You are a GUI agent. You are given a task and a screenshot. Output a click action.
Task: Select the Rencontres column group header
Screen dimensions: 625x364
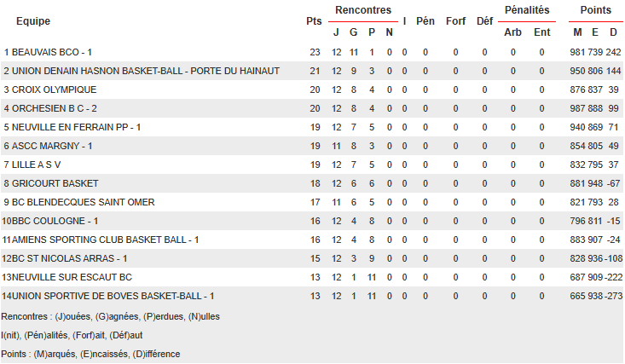click(x=363, y=10)
